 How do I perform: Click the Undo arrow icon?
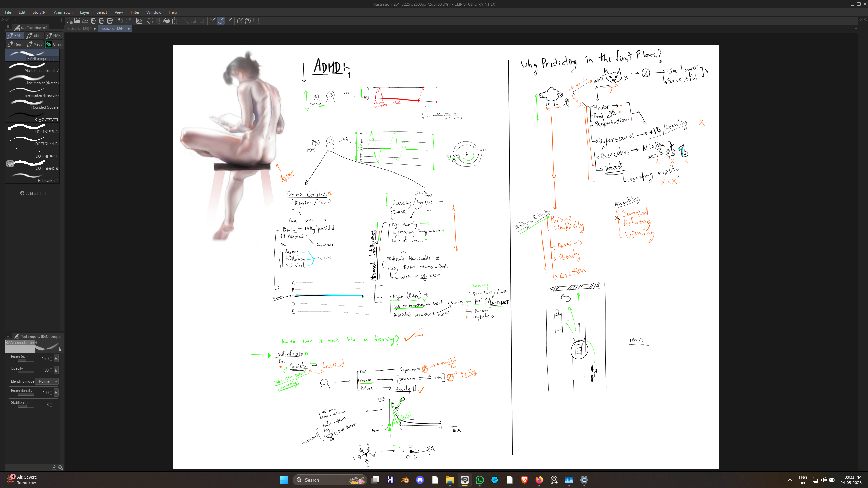click(120, 21)
